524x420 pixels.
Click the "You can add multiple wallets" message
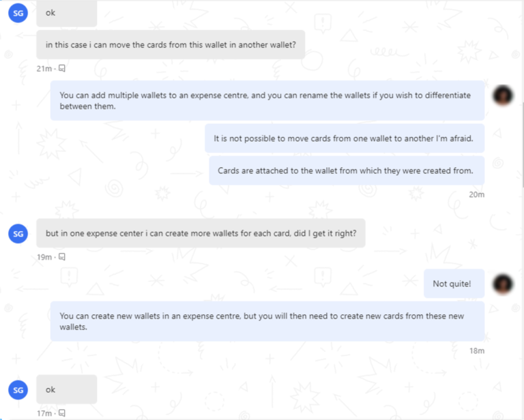tap(267, 101)
